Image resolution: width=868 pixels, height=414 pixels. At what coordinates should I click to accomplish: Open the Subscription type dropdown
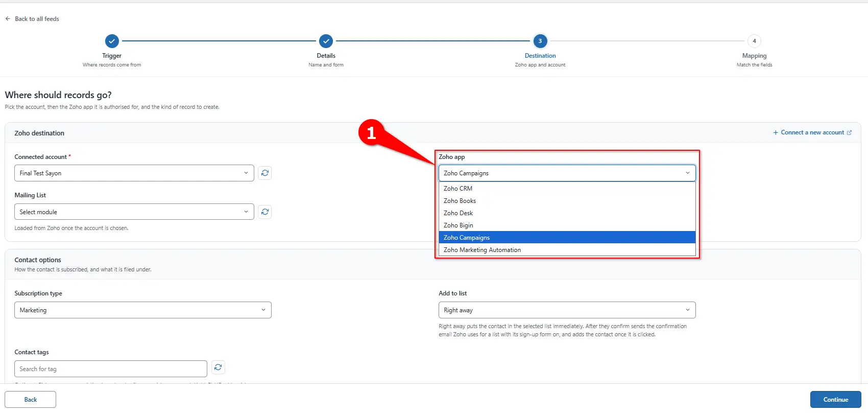coord(143,310)
